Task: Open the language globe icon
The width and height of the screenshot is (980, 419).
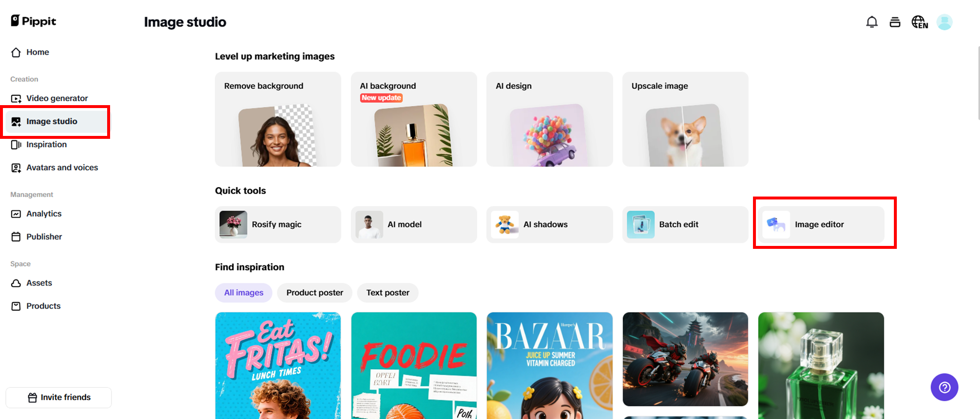Action: pos(919,22)
